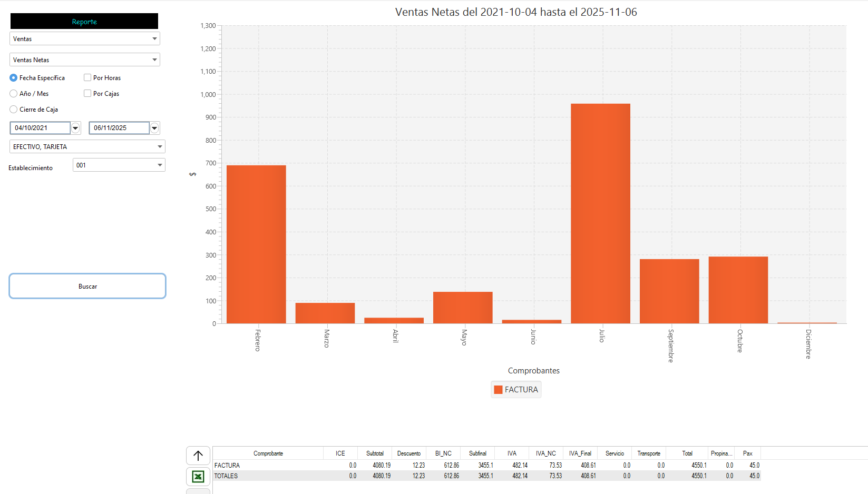Select the Fecha Específica radio option

click(14, 78)
